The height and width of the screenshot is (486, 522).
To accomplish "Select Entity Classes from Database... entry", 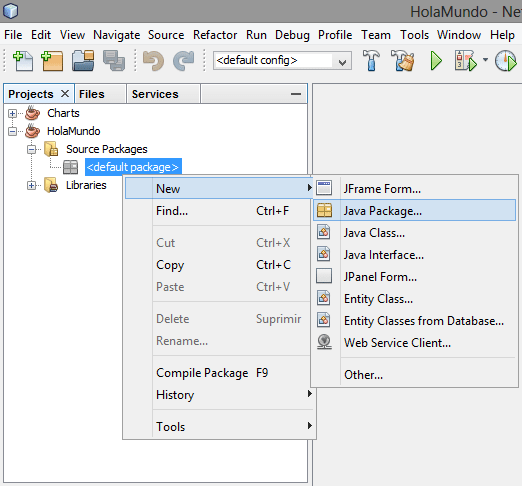I will click(415, 321).
